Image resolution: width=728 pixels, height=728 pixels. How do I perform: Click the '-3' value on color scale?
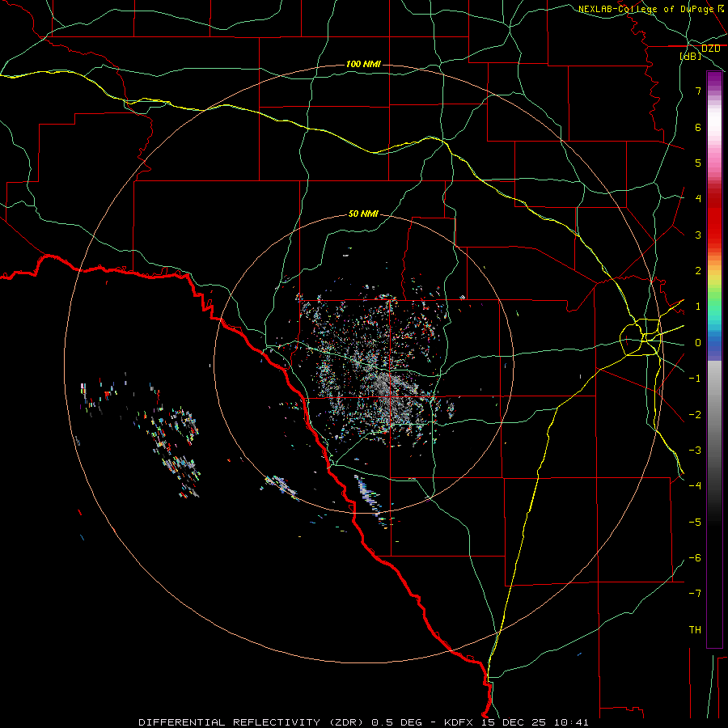click(x=695, y=451)
